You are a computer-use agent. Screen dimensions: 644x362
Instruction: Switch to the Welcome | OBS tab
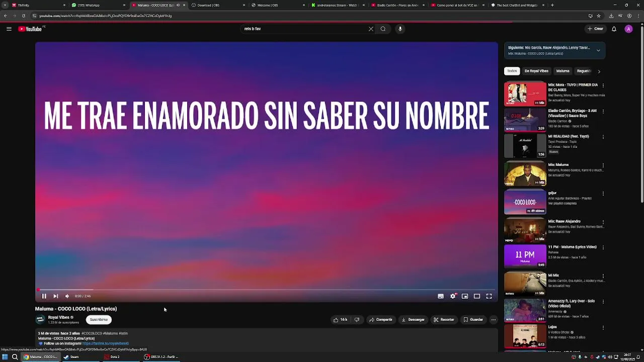pyautogui.click(x=278, y=5)
